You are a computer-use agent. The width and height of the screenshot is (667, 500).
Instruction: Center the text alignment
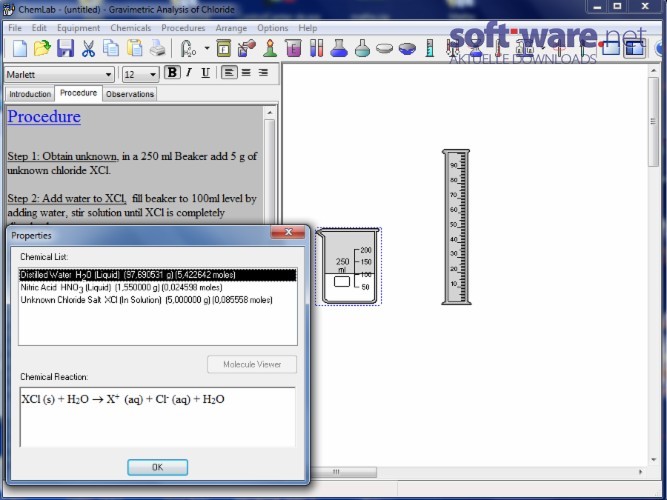pos(246,73)
